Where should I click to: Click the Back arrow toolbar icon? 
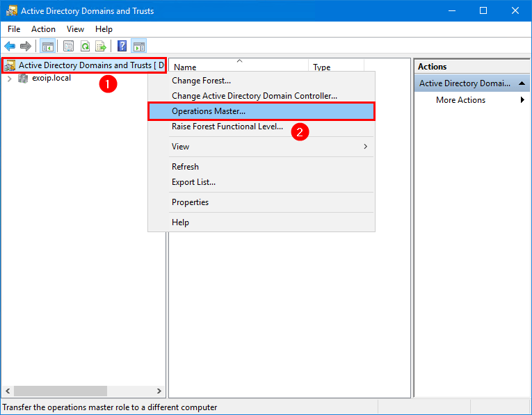coord(10,46)
